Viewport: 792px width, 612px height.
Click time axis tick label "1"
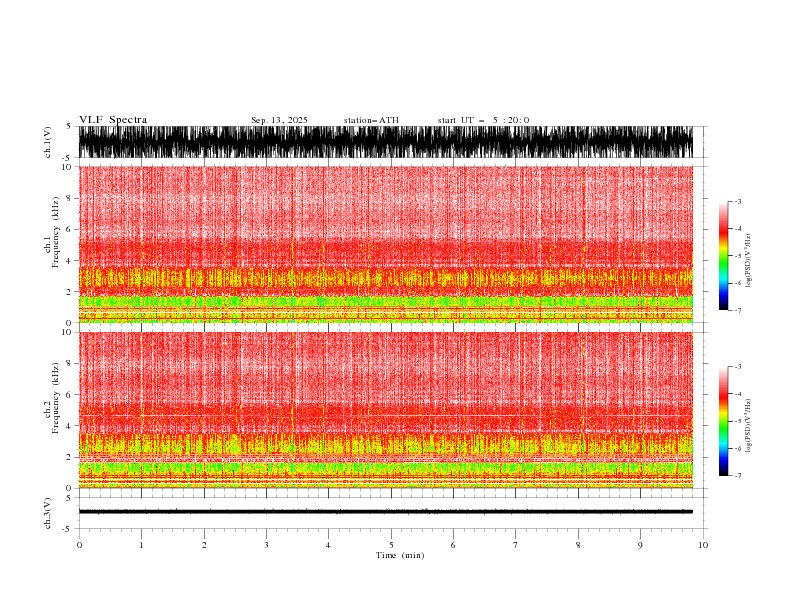(142, 545)
